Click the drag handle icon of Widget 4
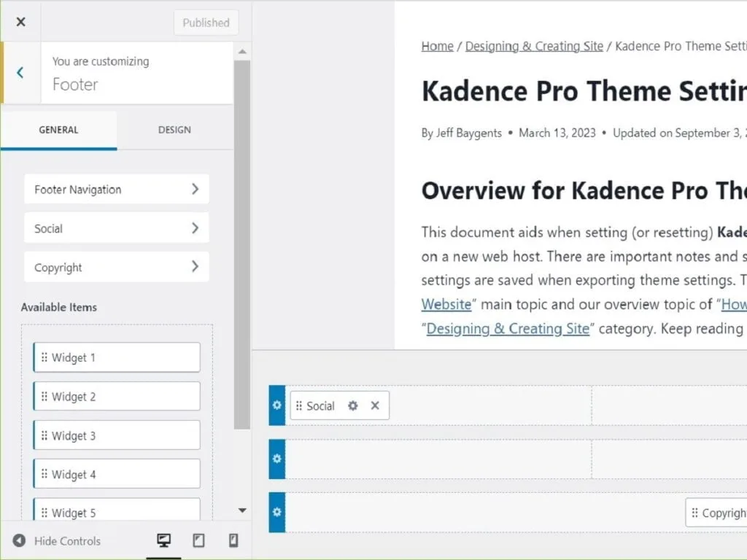The image size is (747, 560). click(x=44, y=474)
